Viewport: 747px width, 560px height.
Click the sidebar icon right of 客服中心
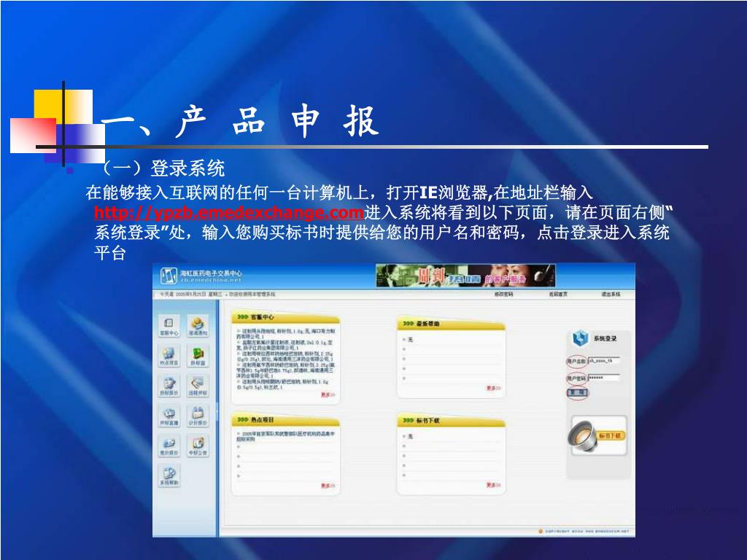(198, 326)
